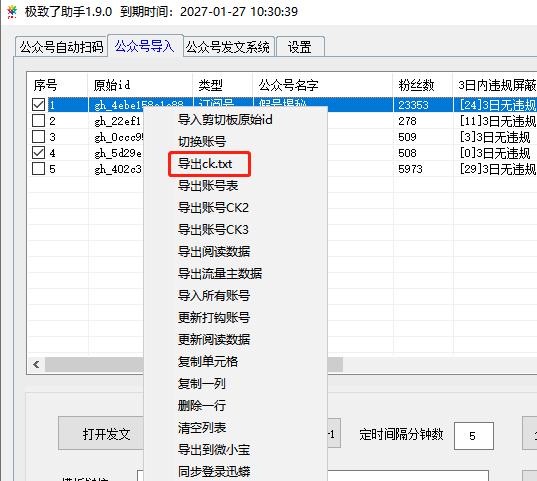Uncheck the checkbox for row 1
This screenshot has height=481, width=537.
(x=38, y=105)
